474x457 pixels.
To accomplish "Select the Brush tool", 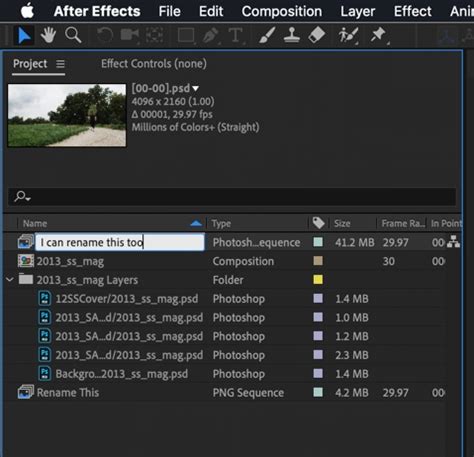I will [x=267, y=35].
